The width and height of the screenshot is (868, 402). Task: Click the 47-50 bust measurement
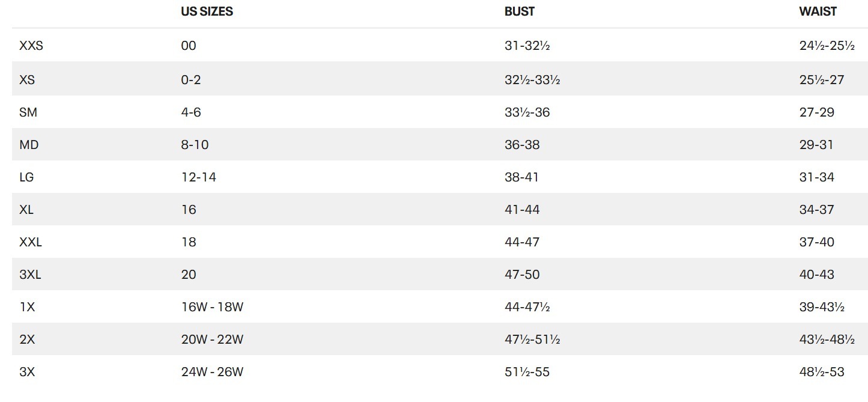coord(522,275)
